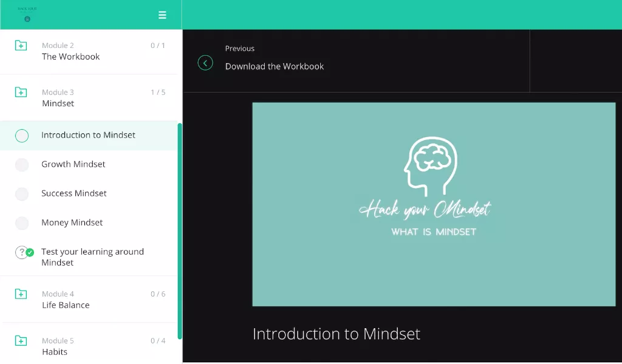Viewport: 622px width, 364px height.
Task: Select the Growth Mindset lesson
Action: click(x=73, y=164)
